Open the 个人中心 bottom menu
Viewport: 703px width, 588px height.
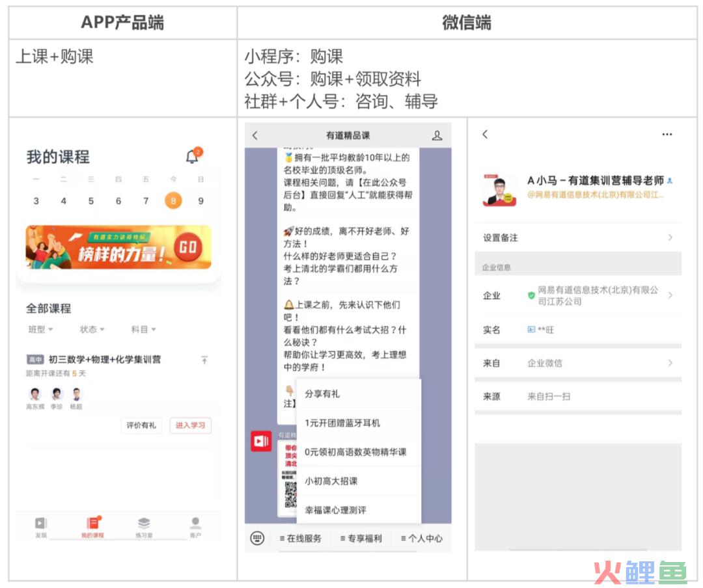coord(421,539)
